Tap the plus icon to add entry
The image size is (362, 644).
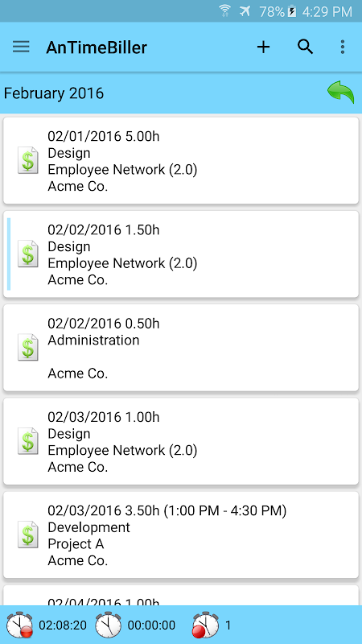263,47
